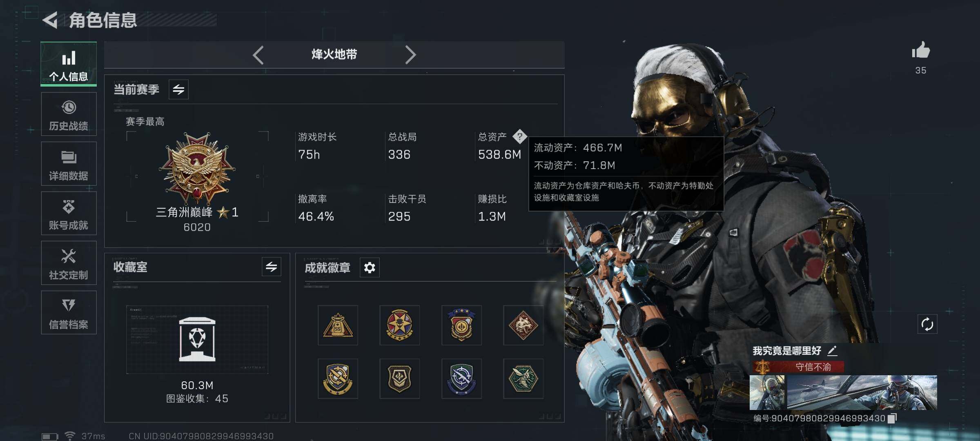
Task: Click the back arrow beside 角色信息
Action: 50,20
